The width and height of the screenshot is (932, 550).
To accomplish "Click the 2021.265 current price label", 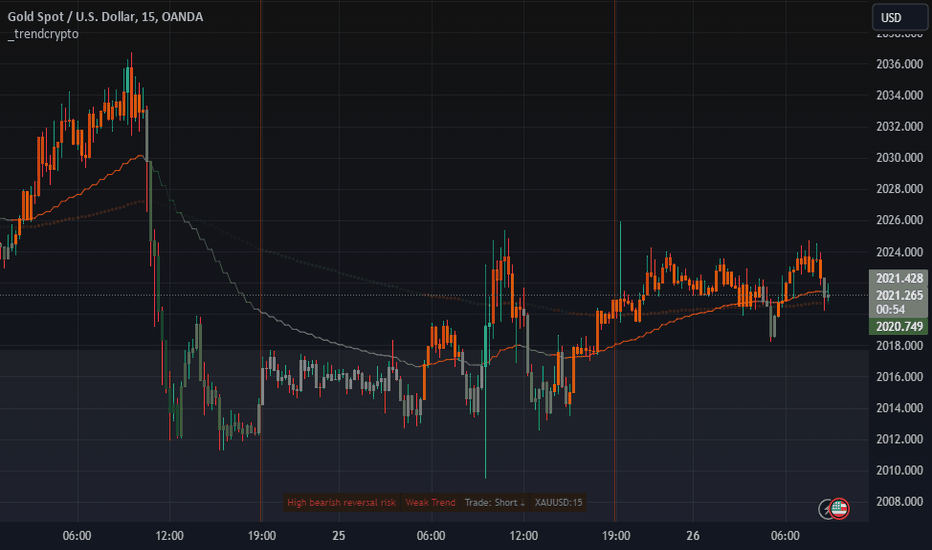I will pyautogui.click(x=899, y=295).
